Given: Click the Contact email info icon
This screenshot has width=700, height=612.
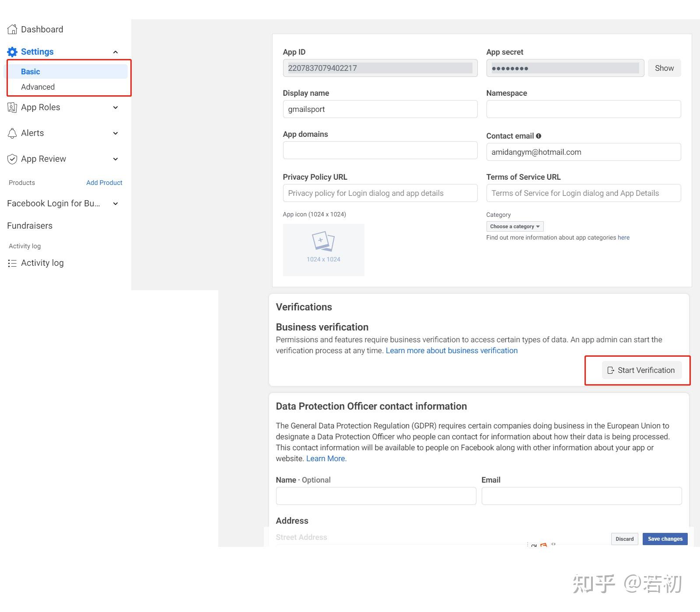Looking at the screenshot, I should click(x=539, y=136).
